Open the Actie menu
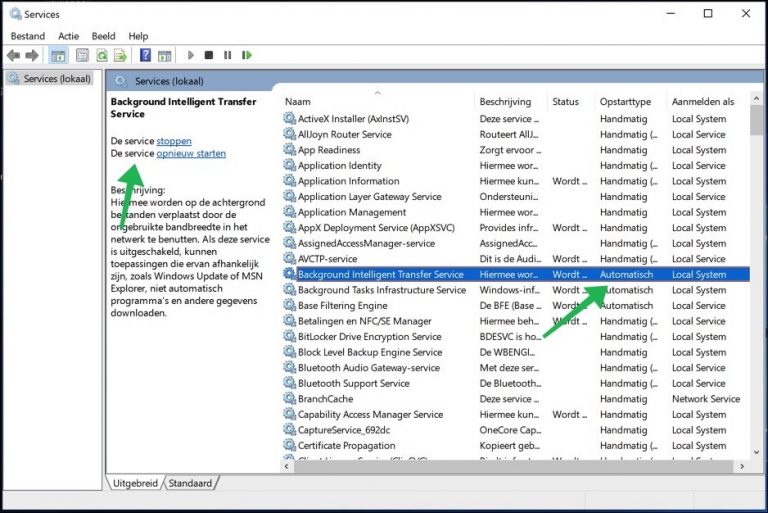 click(x=68, y=36)
